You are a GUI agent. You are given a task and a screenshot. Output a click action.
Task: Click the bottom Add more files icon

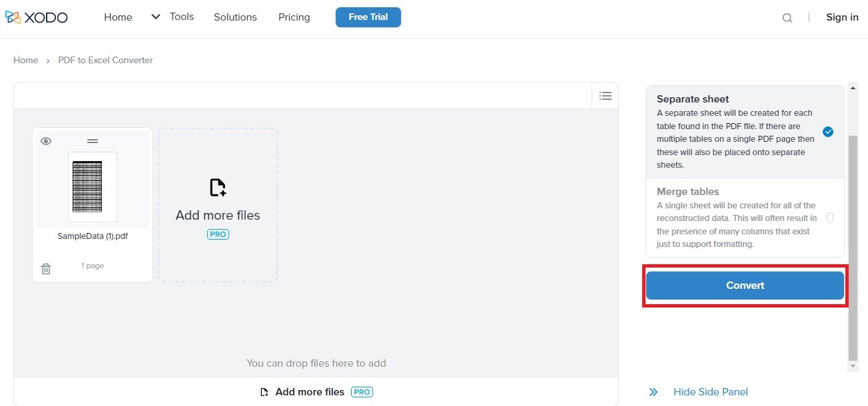pyautogui.click(x=264, y=392)
